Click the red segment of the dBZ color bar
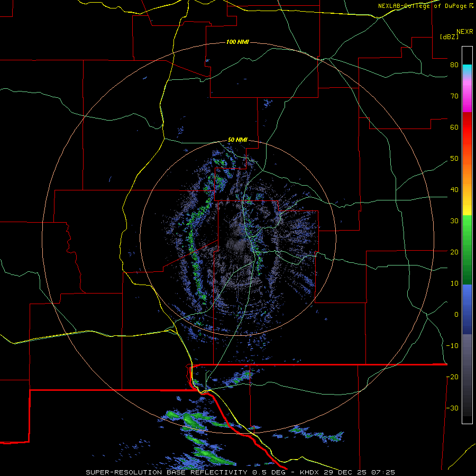 click(467, 127)
